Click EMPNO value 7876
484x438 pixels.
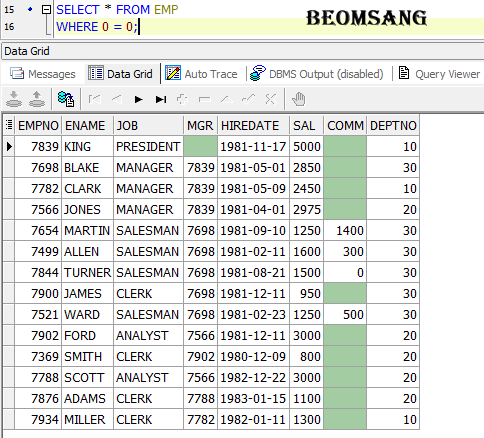click(x=38, y=398)
